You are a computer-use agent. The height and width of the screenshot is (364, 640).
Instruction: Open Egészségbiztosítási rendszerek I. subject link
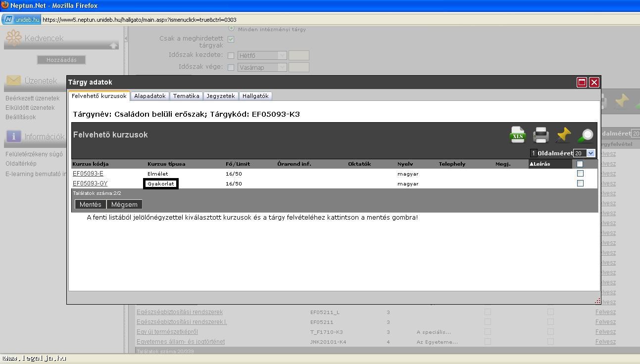click(182, 322)
